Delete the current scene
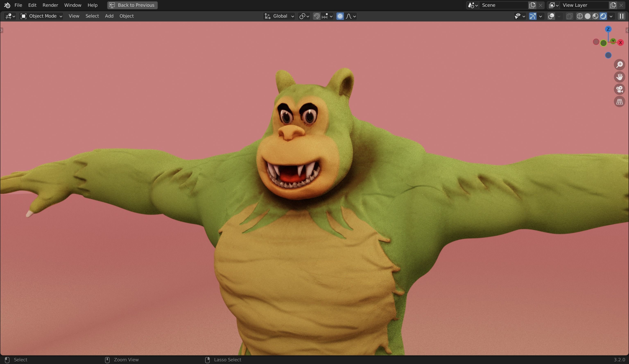Viewport: 629px width, 364px height. click(x=540, y=5)
